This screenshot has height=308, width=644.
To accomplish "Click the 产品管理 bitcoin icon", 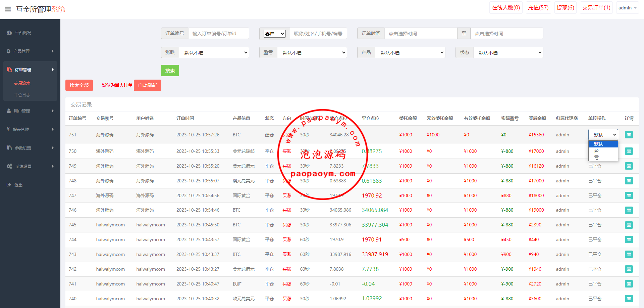I will [x=8, y=51].
